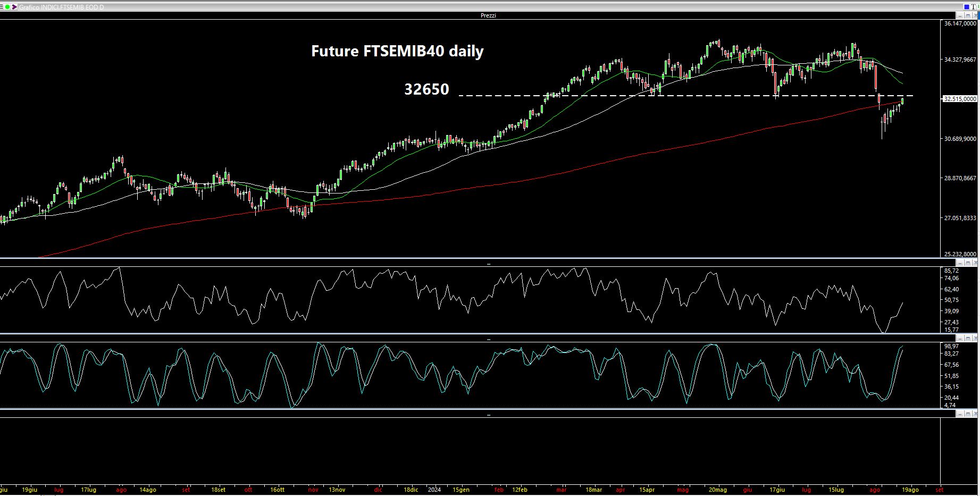This screenshot has height=496, width=980.
Task: Click the 85,72 oscillator scale value
Action: pos(951,271)
